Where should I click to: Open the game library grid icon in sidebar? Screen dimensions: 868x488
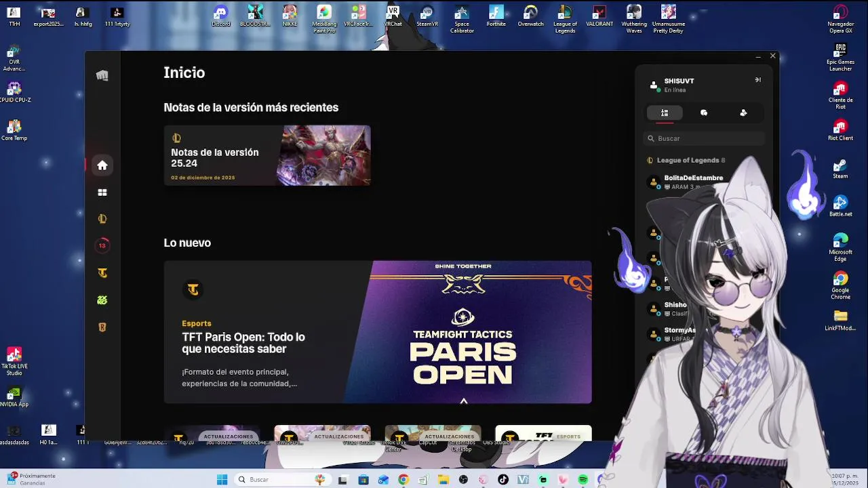[102, 192]
